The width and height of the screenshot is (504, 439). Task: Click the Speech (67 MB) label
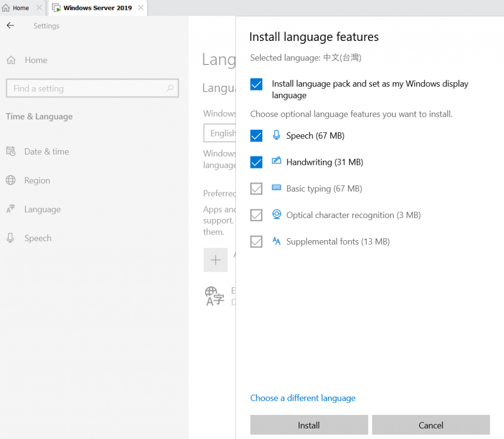point(315,136)
